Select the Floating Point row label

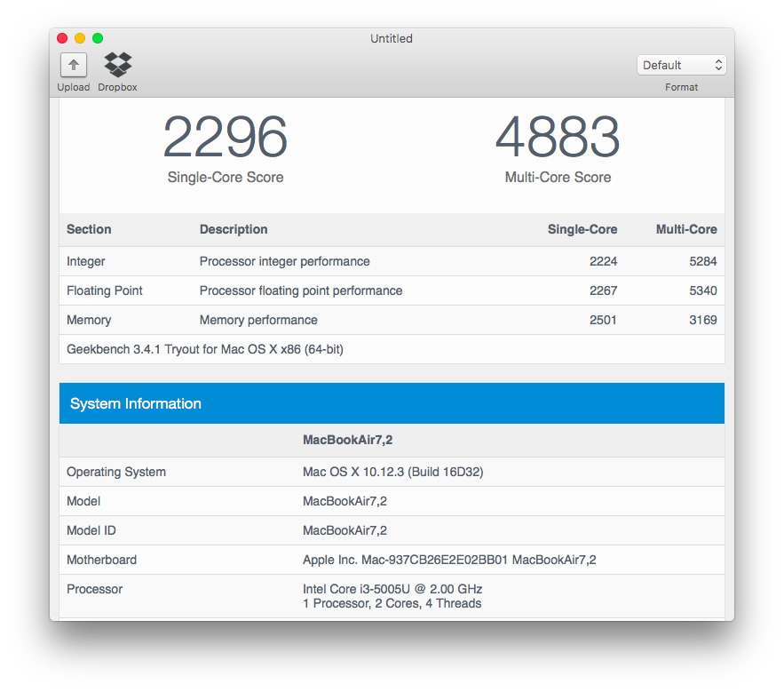pos(105,290)
